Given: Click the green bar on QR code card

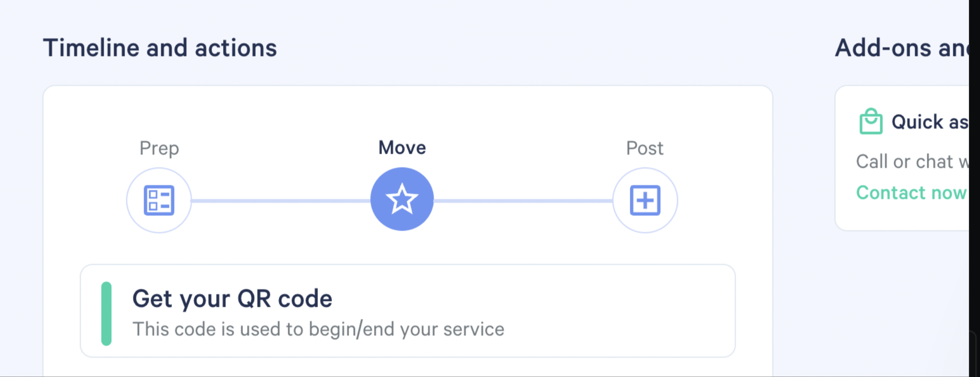Looking at the screenshot, I should click(106, 314).
